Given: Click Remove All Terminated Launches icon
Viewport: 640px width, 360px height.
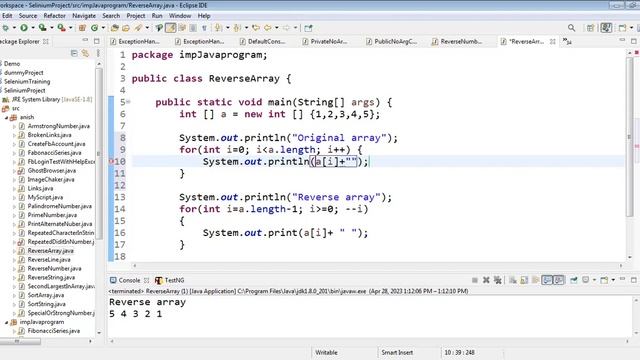Looking at the screenshot, I should [x=498, y=280].
